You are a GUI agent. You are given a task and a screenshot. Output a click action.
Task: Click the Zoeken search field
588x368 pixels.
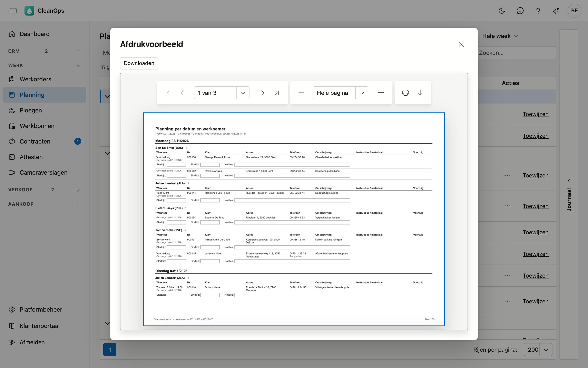point(516,53)
